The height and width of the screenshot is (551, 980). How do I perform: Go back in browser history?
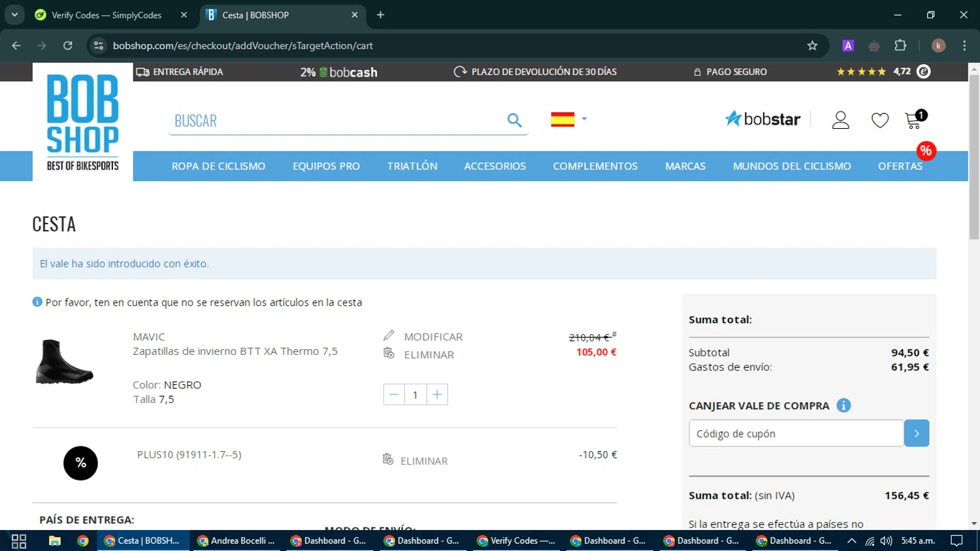(16, 46)
